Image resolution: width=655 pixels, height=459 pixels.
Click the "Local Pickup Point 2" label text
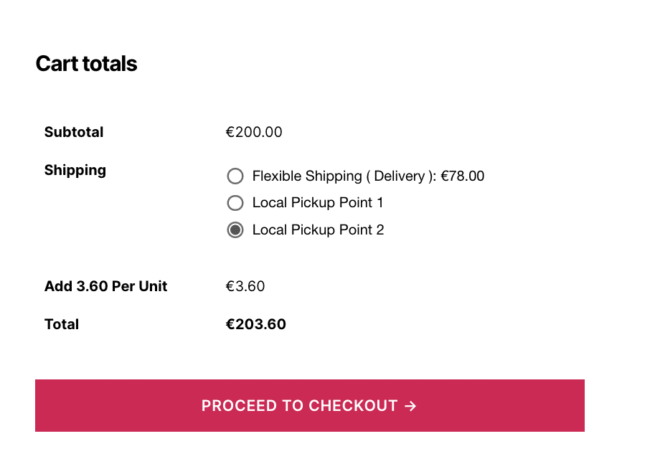coord(318,230)
